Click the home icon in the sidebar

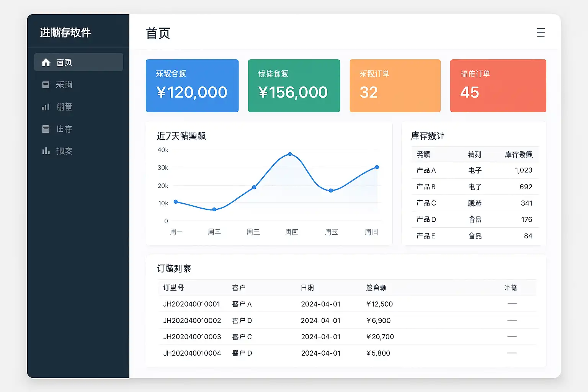click(x=46, y=62)
